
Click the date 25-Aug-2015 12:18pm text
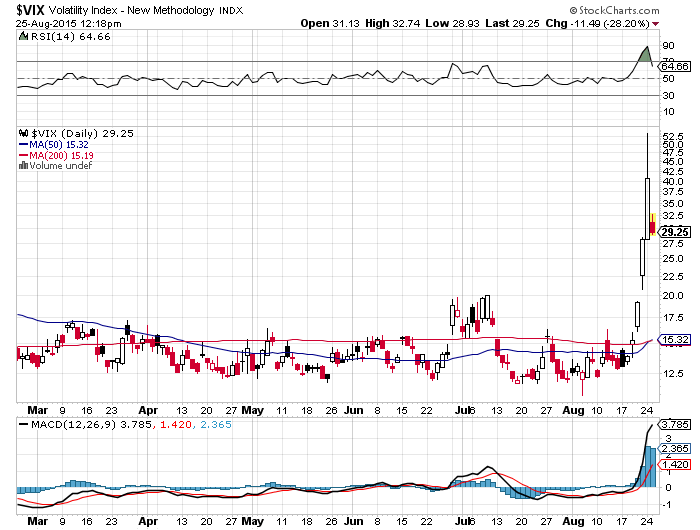(68, 23)
